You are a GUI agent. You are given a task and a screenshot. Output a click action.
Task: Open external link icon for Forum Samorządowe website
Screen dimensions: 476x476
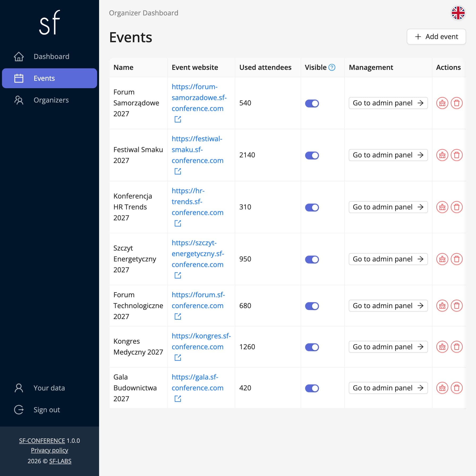[178, 119]
